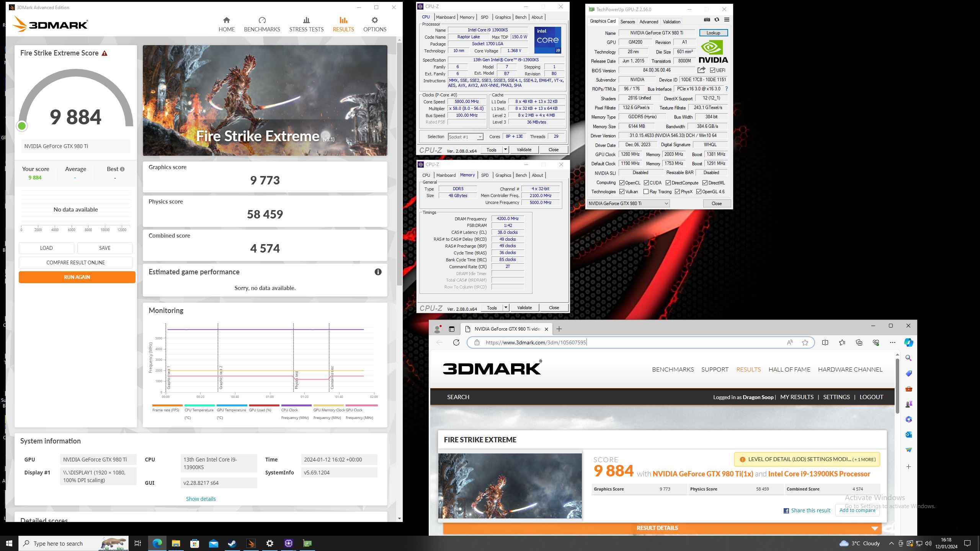
Task: Open the Outlook icon in Edge sidebar
Action: tap(908, 435)
